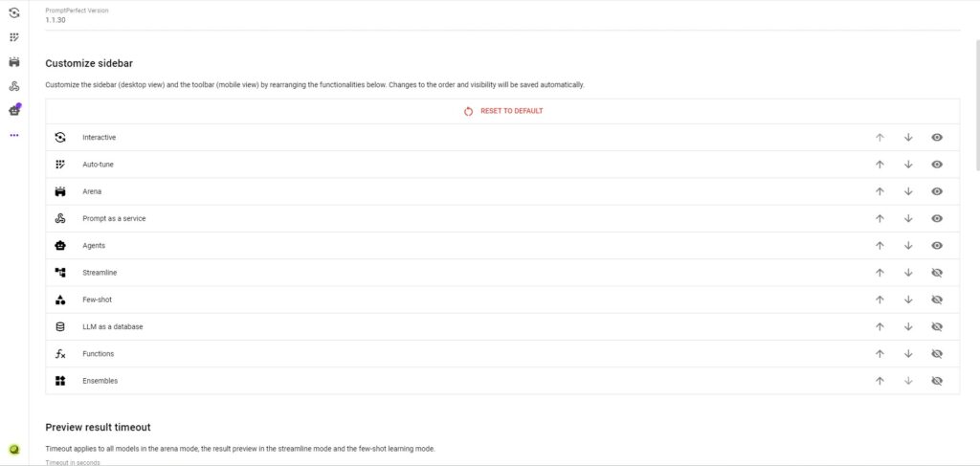Click the Customize sidebar heading
This screenshot has height=466, width=980.
point(89,64)
